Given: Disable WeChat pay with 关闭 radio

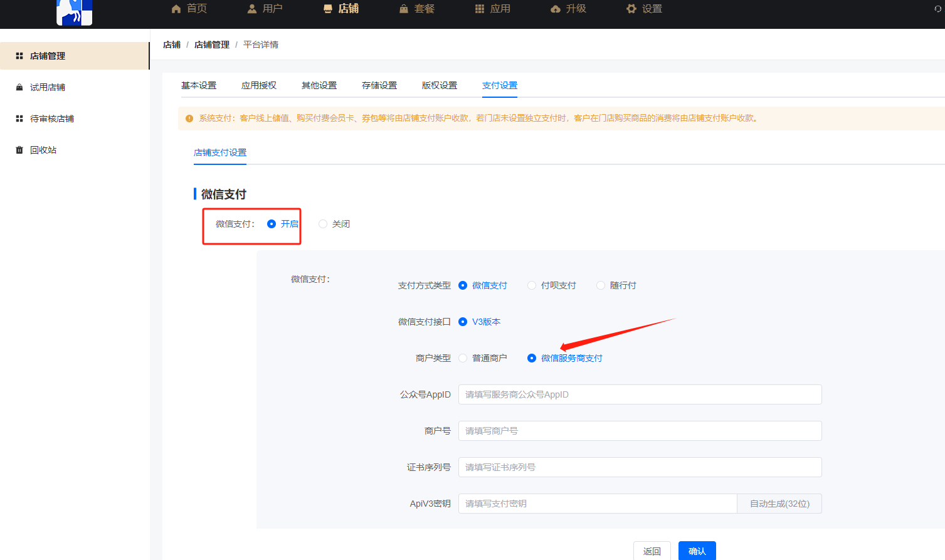Looking at the screenshot, I should (323, 224).
